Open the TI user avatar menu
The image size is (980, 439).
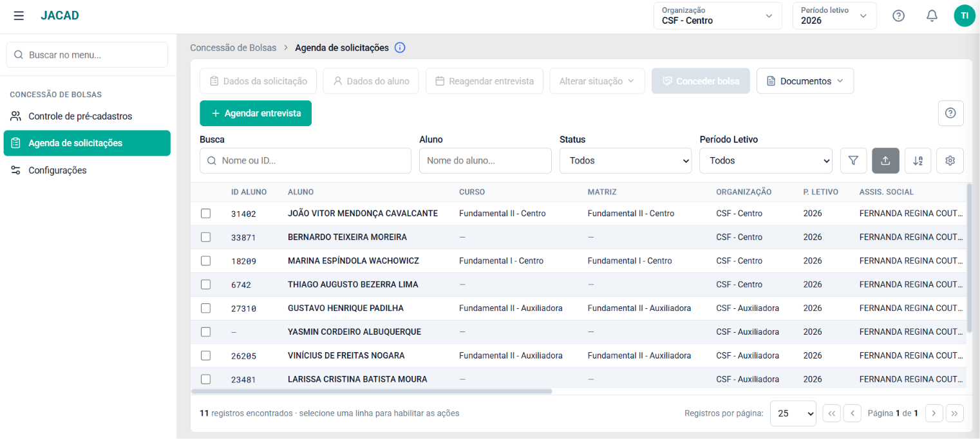click(964, 15)
